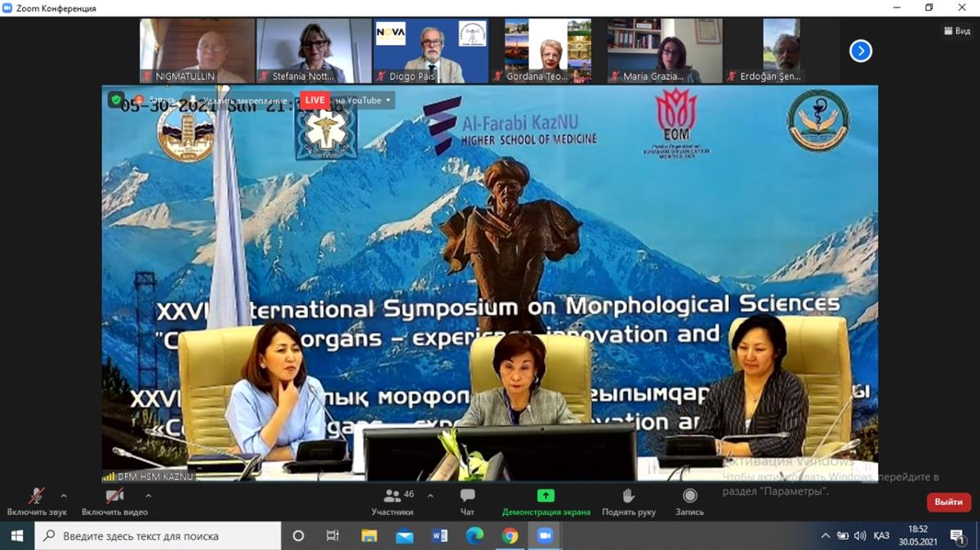Click the green encryption shield icon

coord(116,99)
